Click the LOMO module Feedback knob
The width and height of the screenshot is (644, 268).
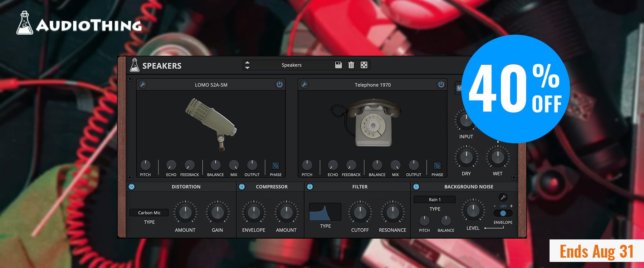[189, 165]
